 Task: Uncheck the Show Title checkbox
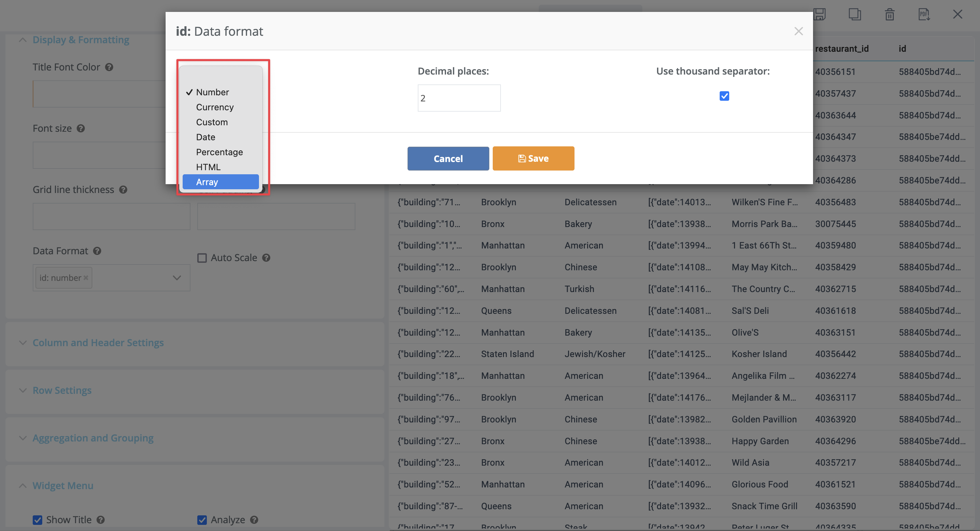37,519
